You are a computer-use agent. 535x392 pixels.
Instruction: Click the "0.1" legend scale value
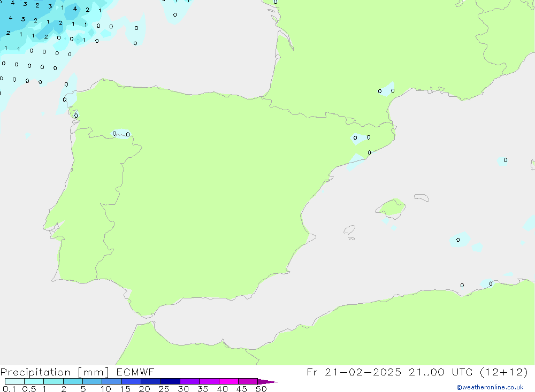point(9,389)
